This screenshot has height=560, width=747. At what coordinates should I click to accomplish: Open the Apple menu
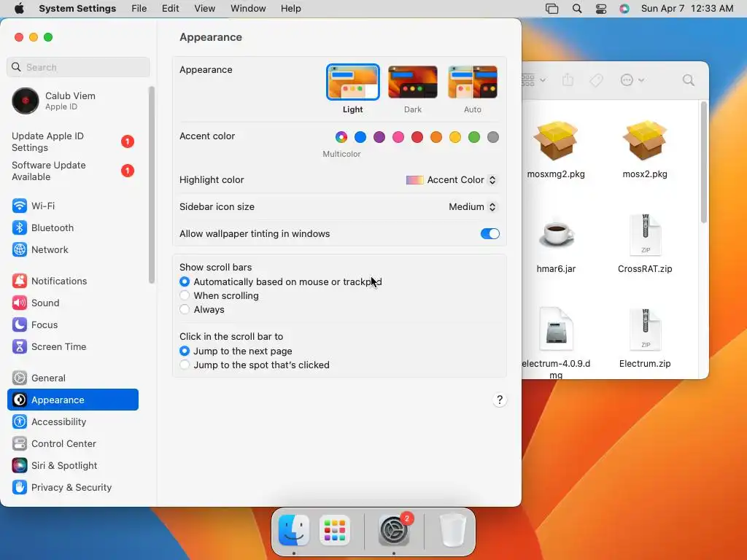19,9
